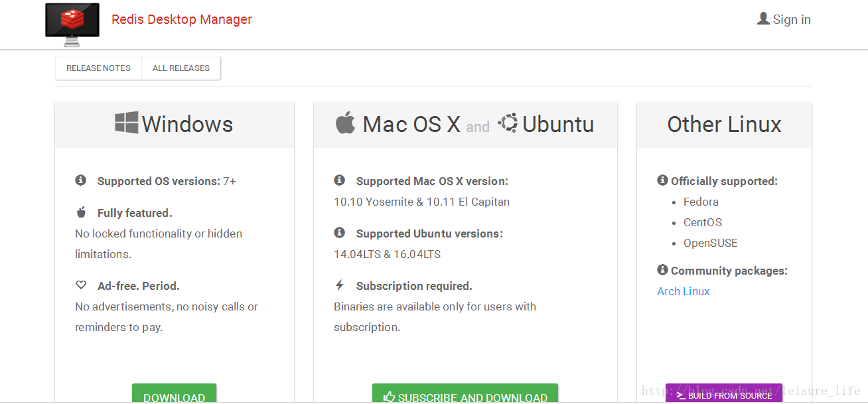Open the All Releases tab

pyautogui.click(x=181, y=68)
